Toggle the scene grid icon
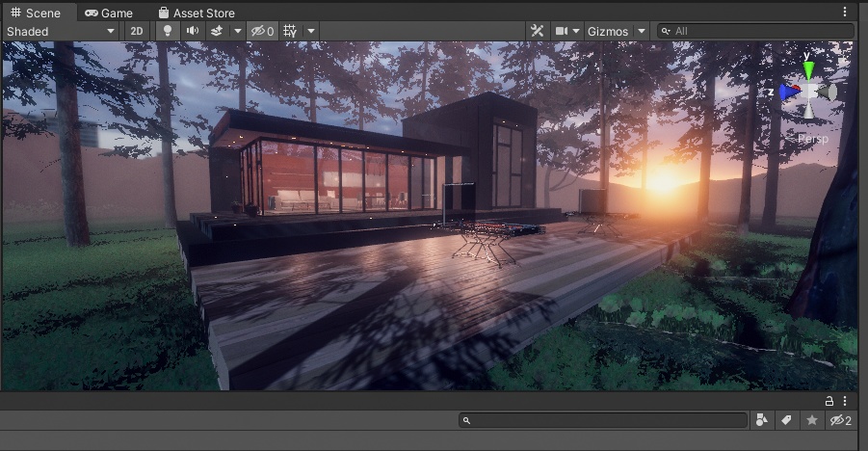 [x=290, y=31]
